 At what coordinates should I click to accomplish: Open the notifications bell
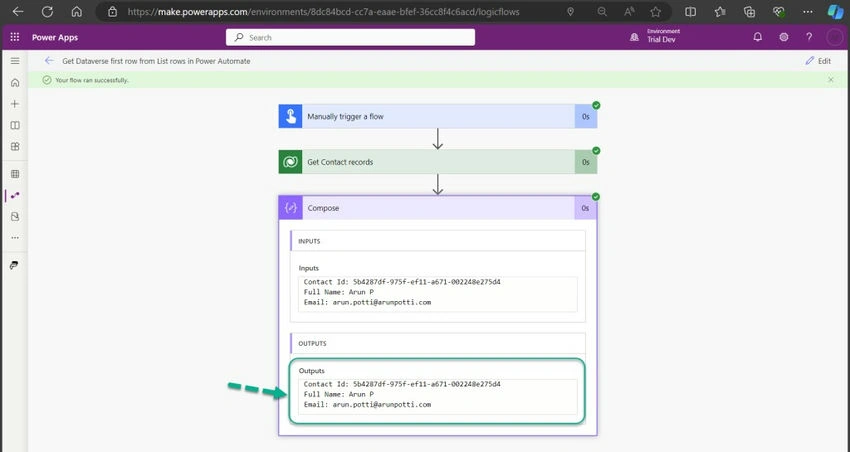coord(757,37)
